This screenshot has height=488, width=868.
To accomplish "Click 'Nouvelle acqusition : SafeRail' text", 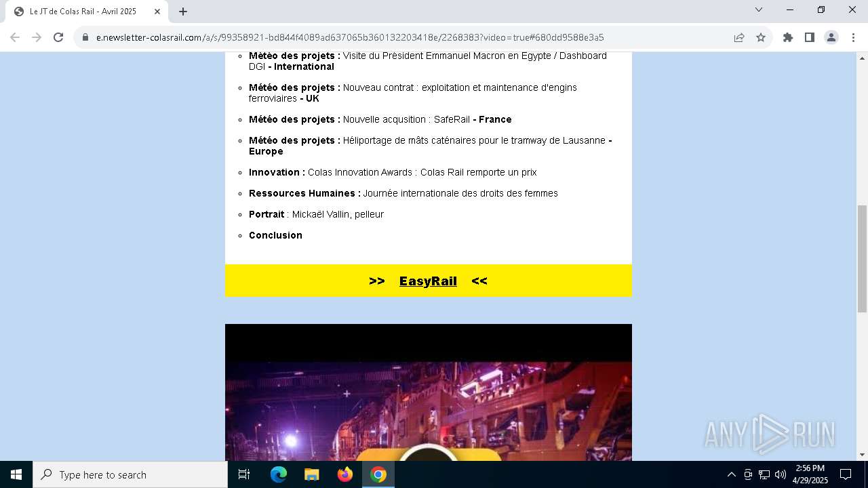I will pyautogui.click(x=406, y=119).
